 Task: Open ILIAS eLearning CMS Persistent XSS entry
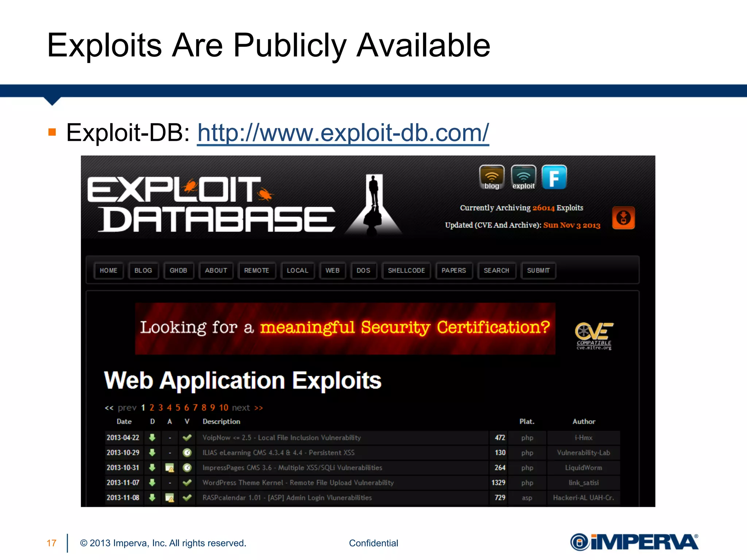click(278, 452)
